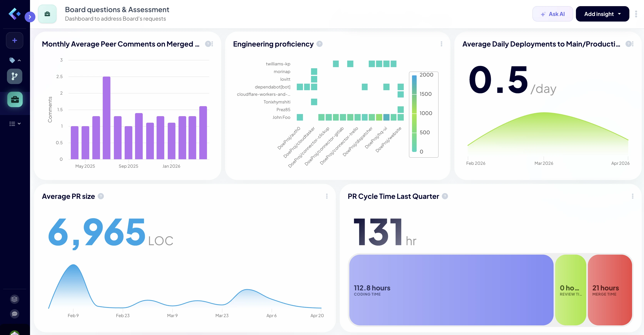
Task: Open the dashboard three-dot menu at top right
Action: [x=636, y=14]
